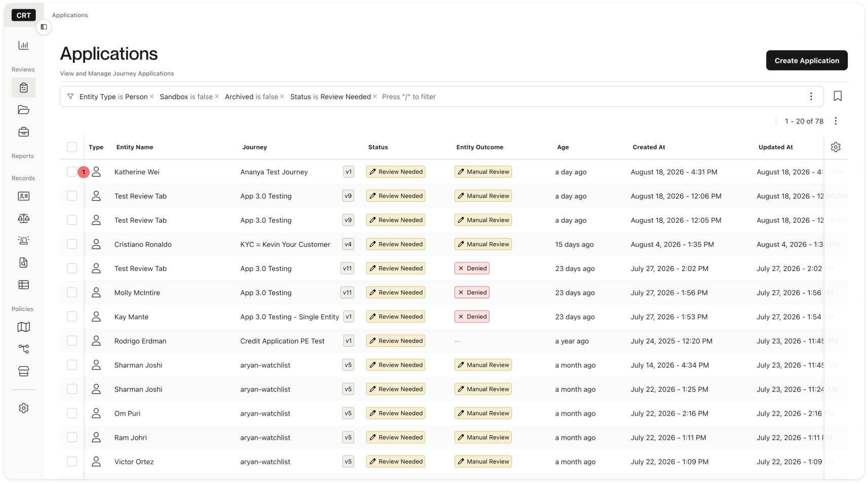Check the box for Om Puri row
This screenshot has height=484, width=868.
click(x=72, y=413)
